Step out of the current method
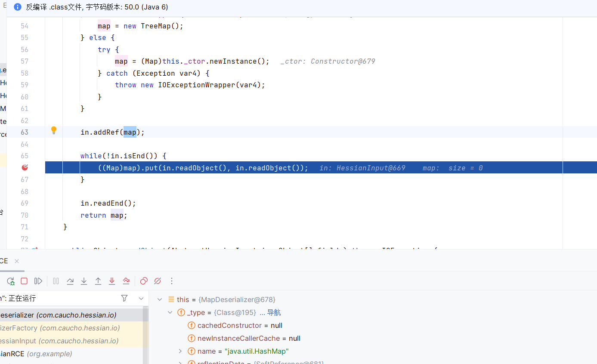This screenshot has width=597, height=364. tap(98, 281)
